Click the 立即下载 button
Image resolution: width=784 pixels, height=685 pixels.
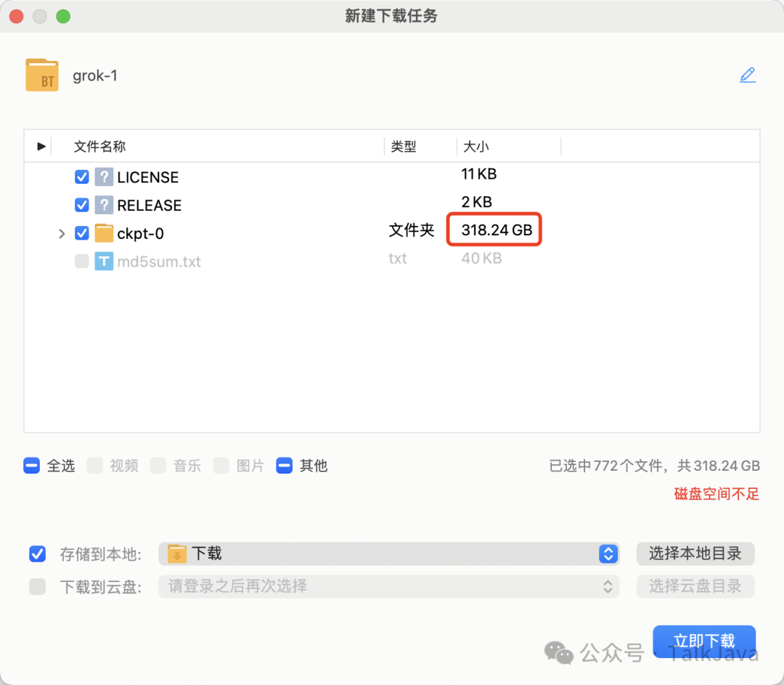[703, 641]
